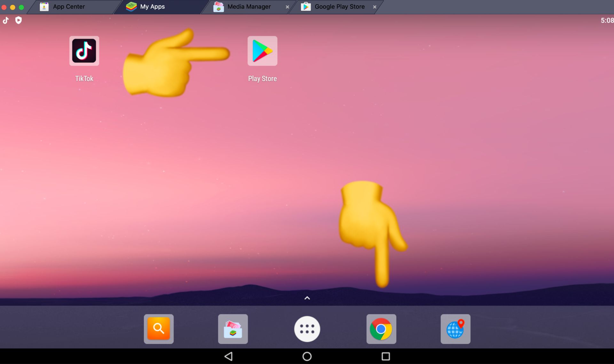Launch the Play Store app

(x=262, y=51)
